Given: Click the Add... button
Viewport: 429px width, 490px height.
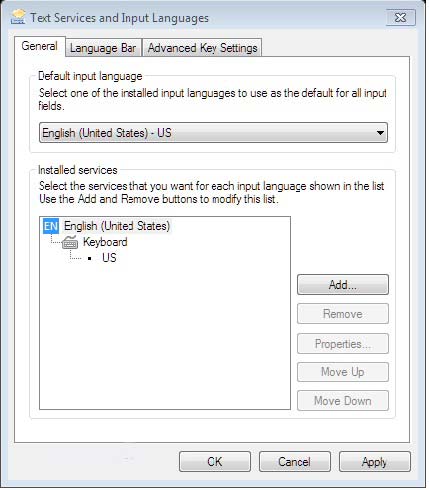Looking at the screenshot, I should 343,285.
